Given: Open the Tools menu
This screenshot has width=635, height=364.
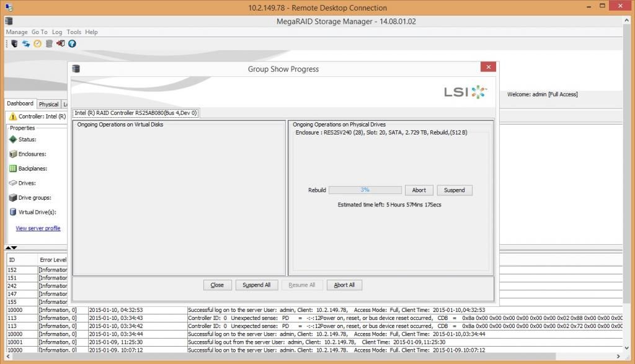Looking at the screenshot, I should click(74, 32).
